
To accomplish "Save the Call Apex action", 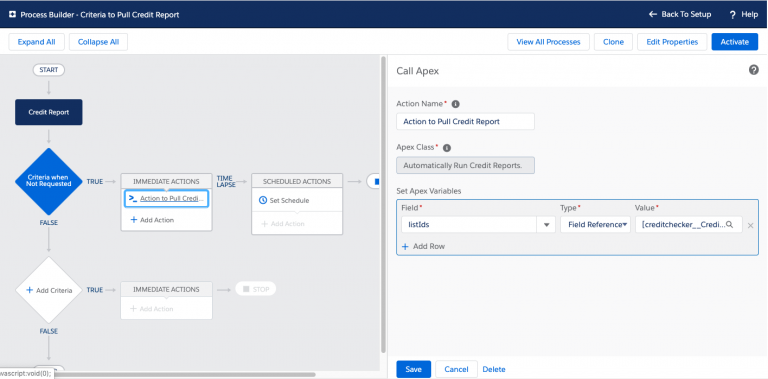I will coord(413,369).
